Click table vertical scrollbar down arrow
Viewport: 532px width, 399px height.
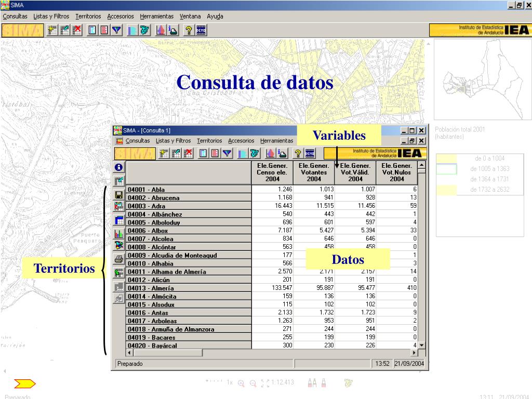421,345
